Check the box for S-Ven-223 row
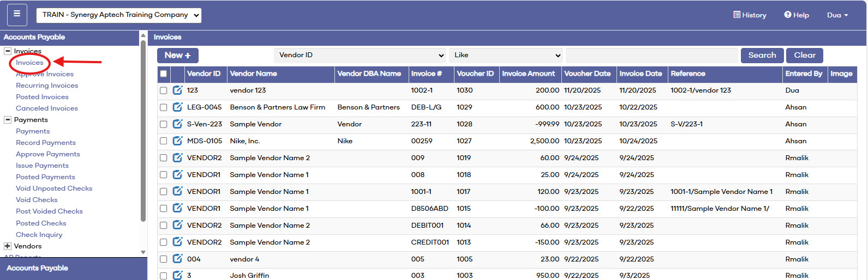This screenshot has height=280, width=868. click(164, 124)
